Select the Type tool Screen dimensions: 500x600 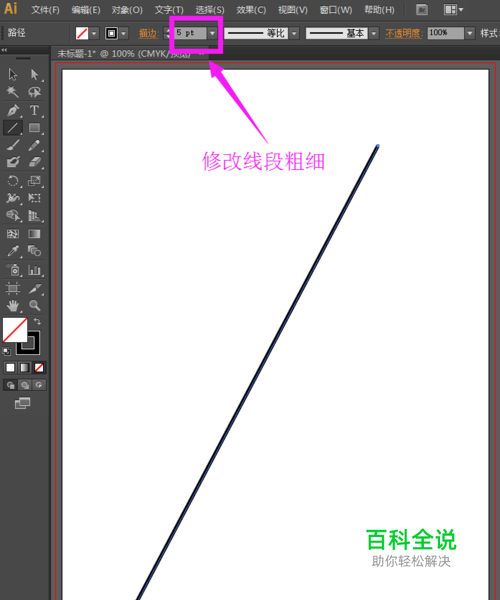point(34,110)
